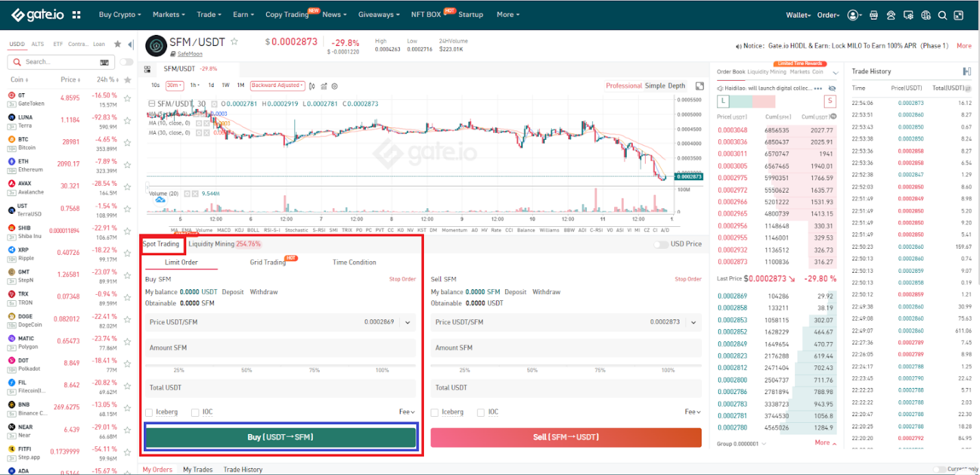Click the mobile app download icon
Screen dimensions: 980x475
pyautogui.click(x=874, y=14)
